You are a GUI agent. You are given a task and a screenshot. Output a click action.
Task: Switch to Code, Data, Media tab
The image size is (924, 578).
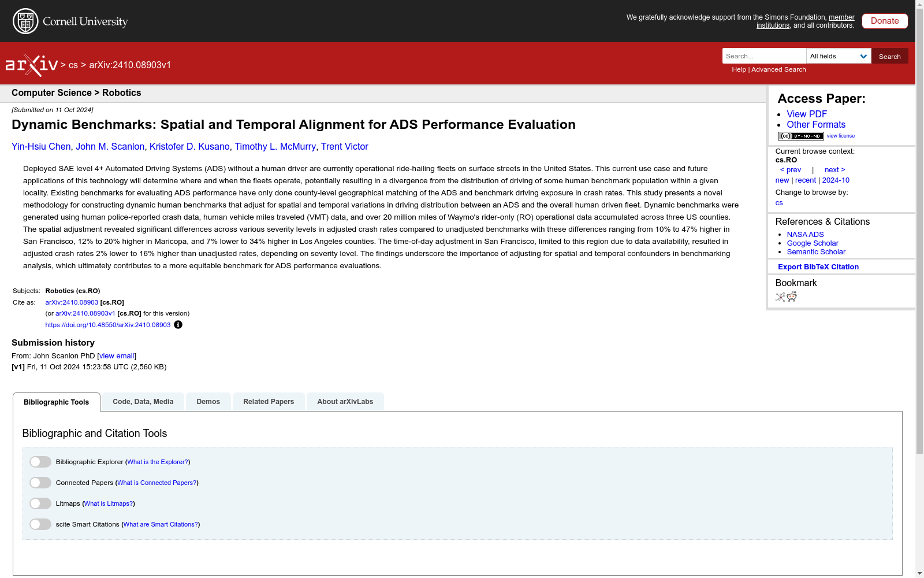click(x=143, y=402)
